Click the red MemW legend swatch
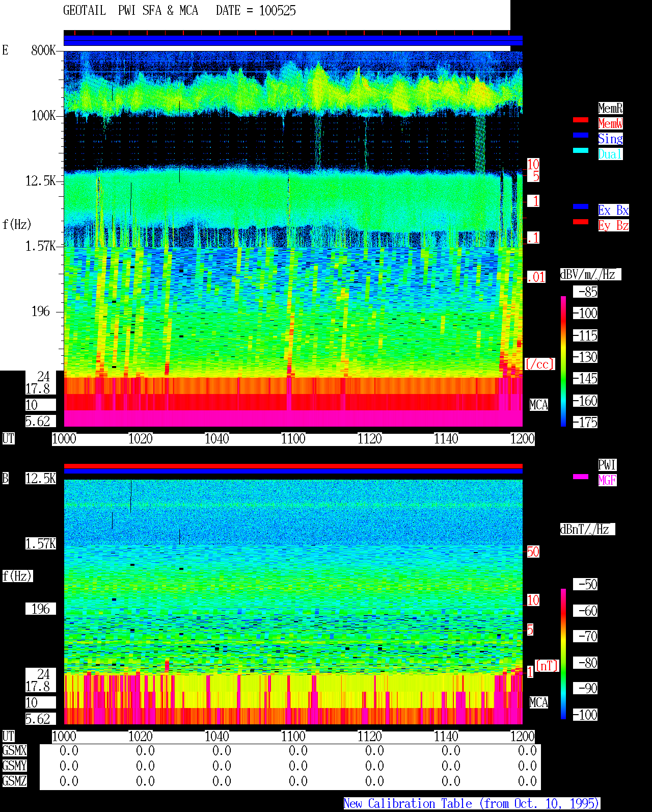The image size is (652, 812). 581,120
